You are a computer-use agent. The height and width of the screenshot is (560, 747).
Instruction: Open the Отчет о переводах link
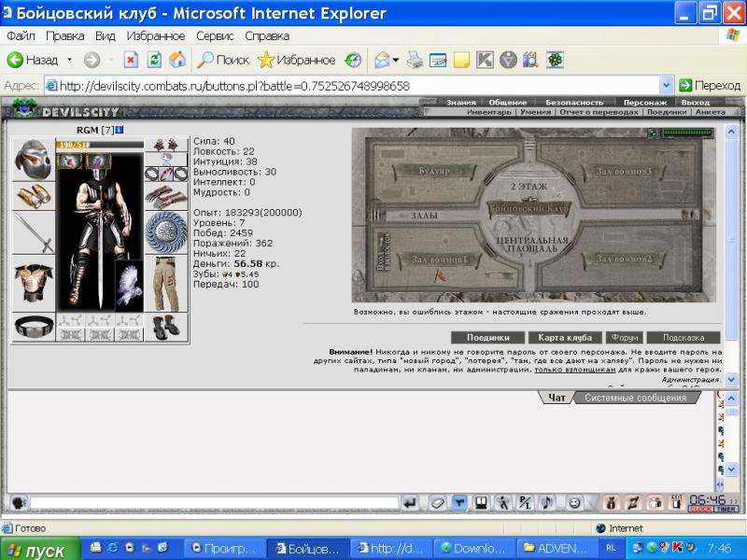pos(599,112)
